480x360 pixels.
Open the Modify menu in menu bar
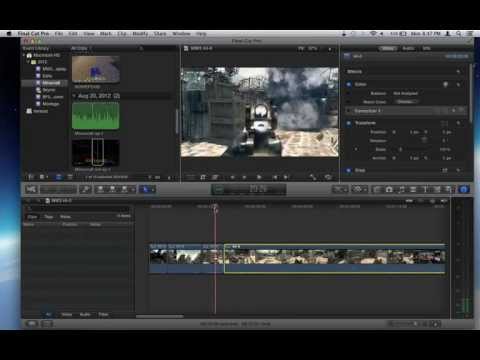pyautogui.click(x=140, y=34)
